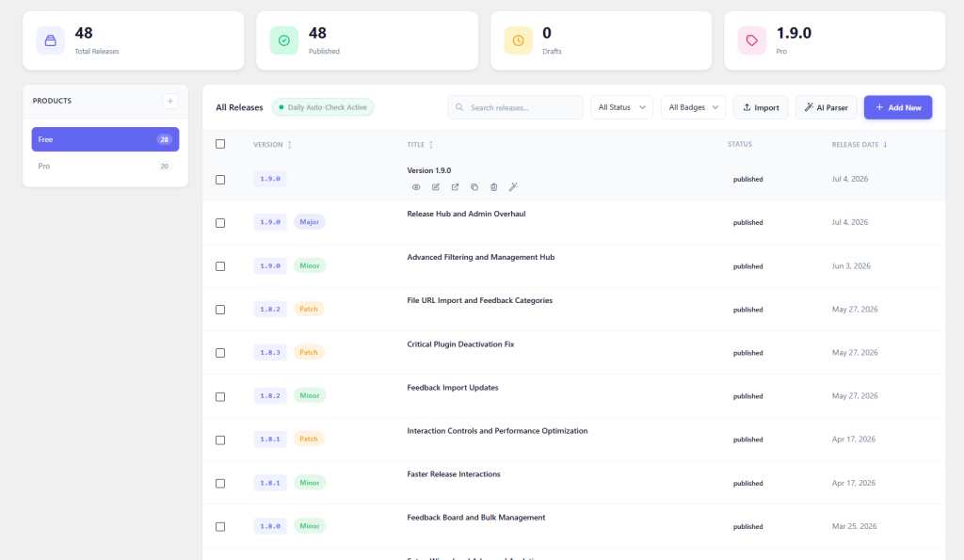Click the Free product count badge 28

164,139
